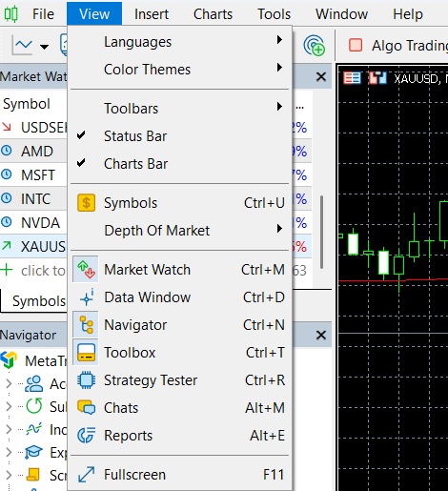Expand Subscriptions node in Navigator tree
Image resolution: width=448 pixels, height=491 pixels.
point(9,406)
